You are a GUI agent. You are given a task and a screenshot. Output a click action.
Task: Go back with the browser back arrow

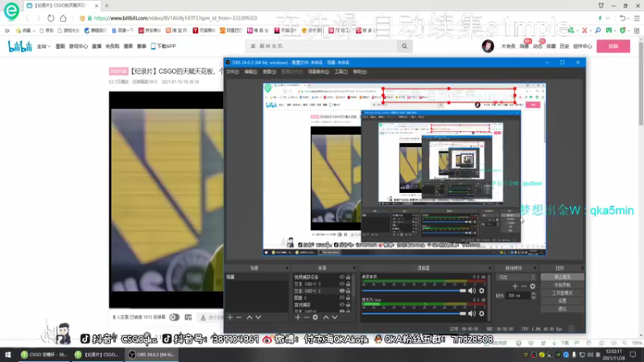coord(27,18)
